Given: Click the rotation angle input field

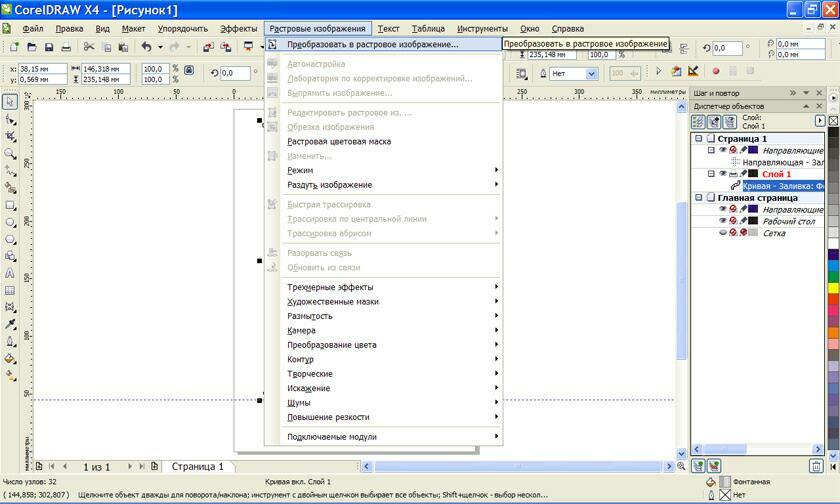Looking at the screenshot, I should tap(235, 73).
